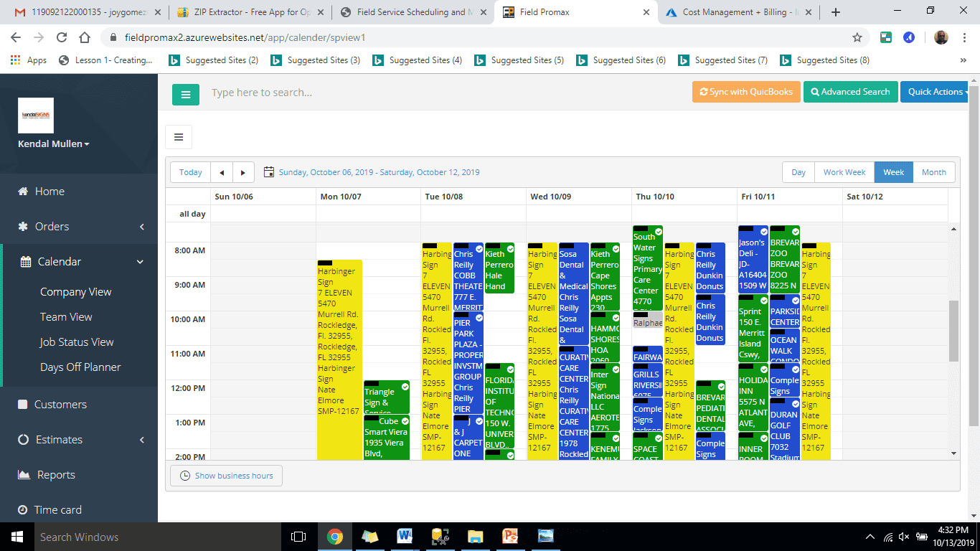Open PowerPoint from Windows taskbar
980x551 pixels.
tap(510, 536)
